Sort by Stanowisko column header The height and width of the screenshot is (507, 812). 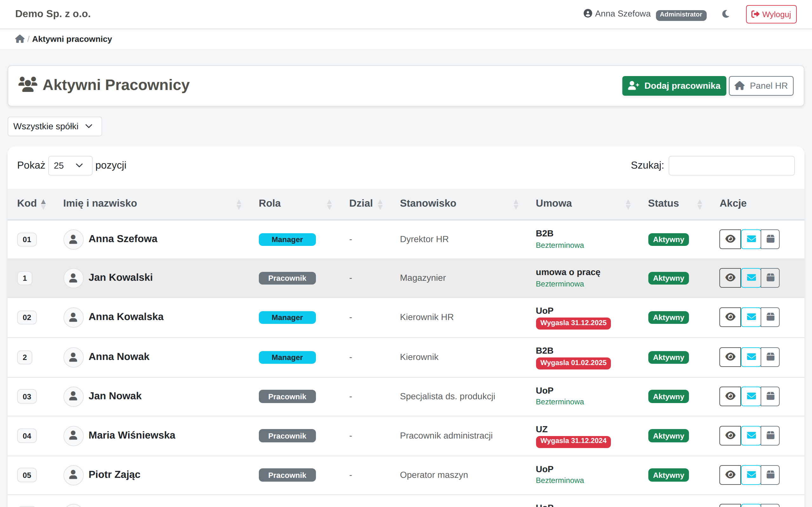428,203
